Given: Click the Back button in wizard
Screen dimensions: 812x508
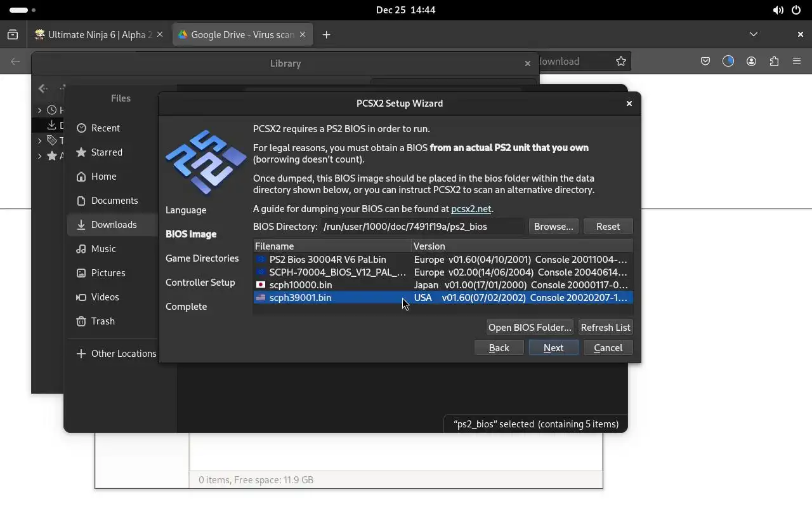Looking at the screenshot, I should pos(499,347).
